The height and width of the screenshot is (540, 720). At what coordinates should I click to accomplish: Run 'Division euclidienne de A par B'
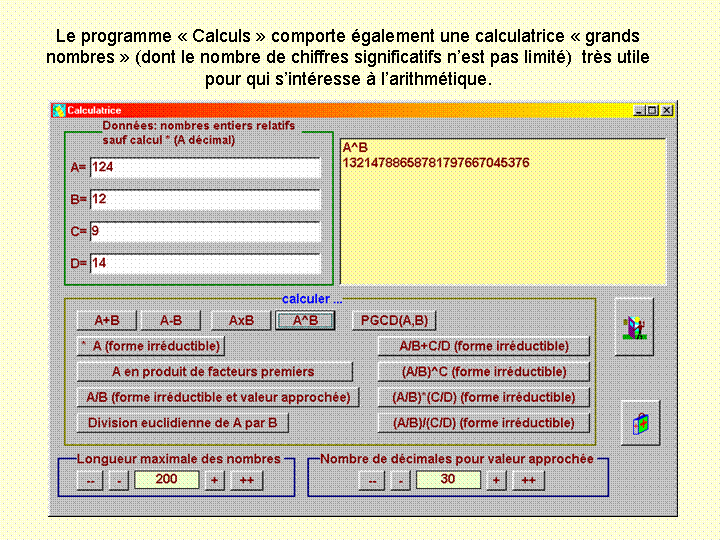tap(183, 423)
